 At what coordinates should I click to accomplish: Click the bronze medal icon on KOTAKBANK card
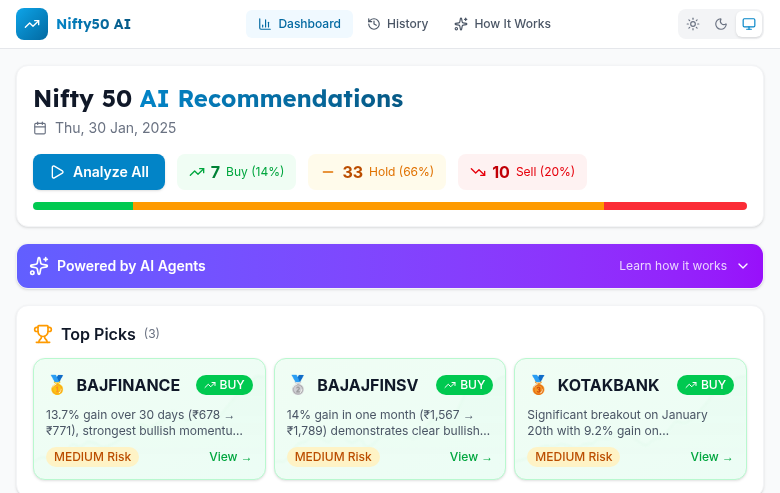click(x=538, y=385)
